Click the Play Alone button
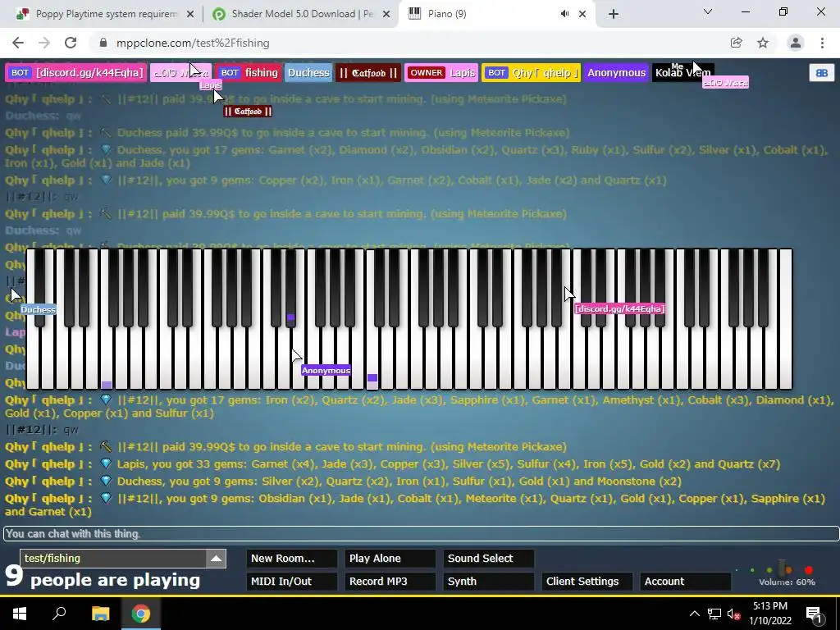 click(390, 558)
